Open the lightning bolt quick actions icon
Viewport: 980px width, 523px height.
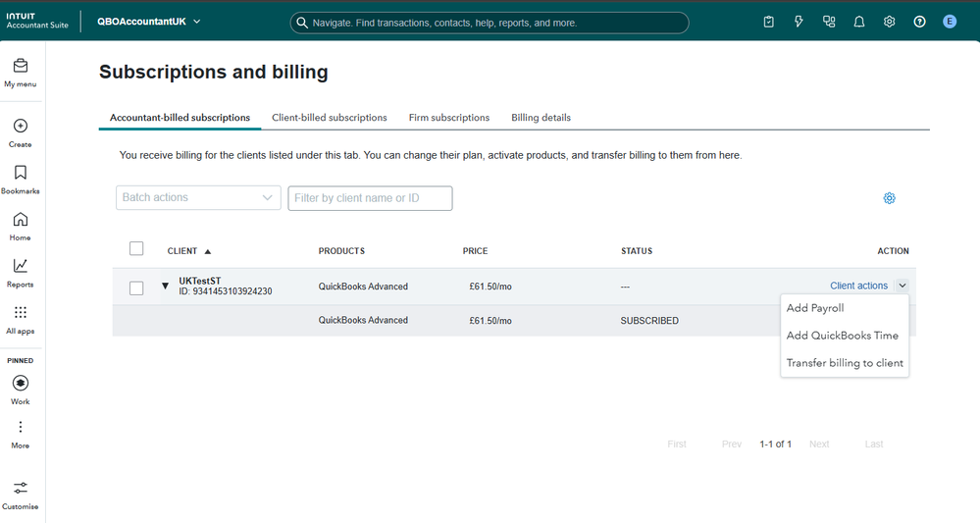799,22
